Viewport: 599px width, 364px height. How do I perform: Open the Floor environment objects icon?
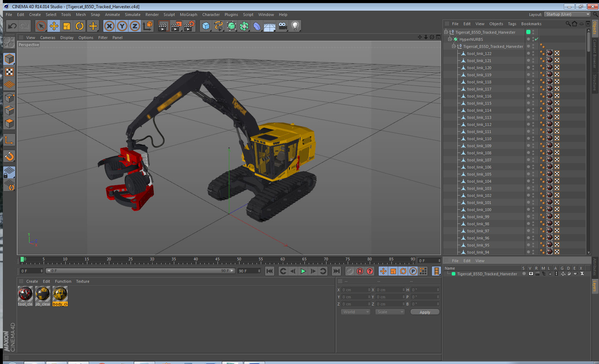point(270,26)
